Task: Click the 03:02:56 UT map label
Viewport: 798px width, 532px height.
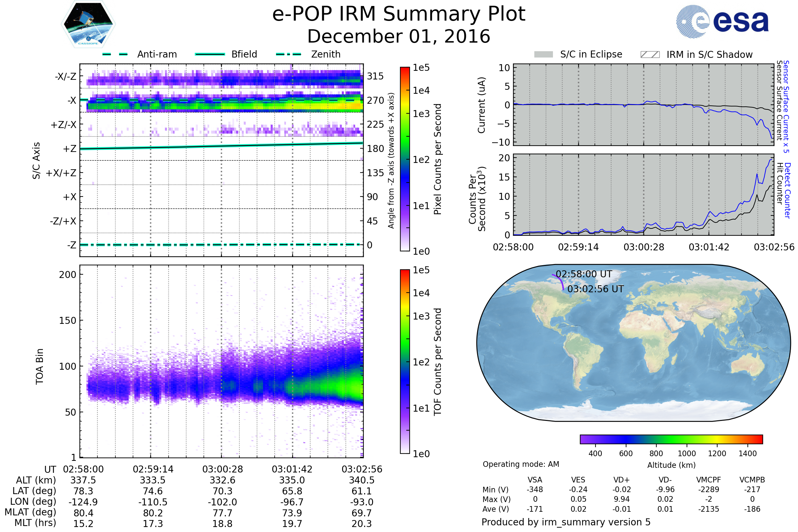Action: (596, 289)
